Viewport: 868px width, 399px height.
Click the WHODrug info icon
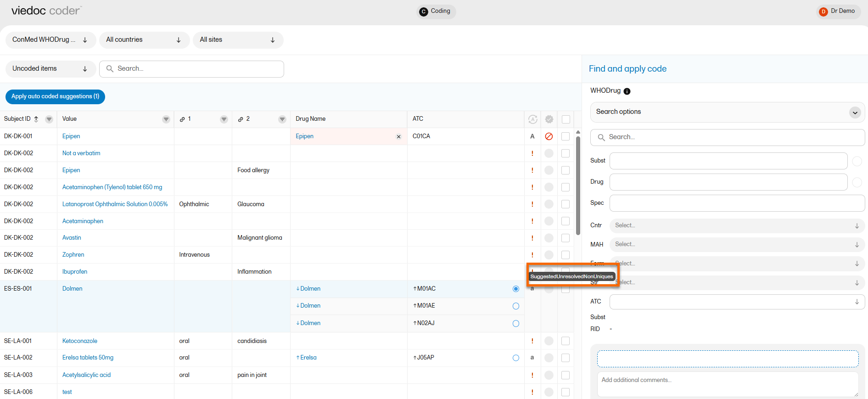point(627,91)
